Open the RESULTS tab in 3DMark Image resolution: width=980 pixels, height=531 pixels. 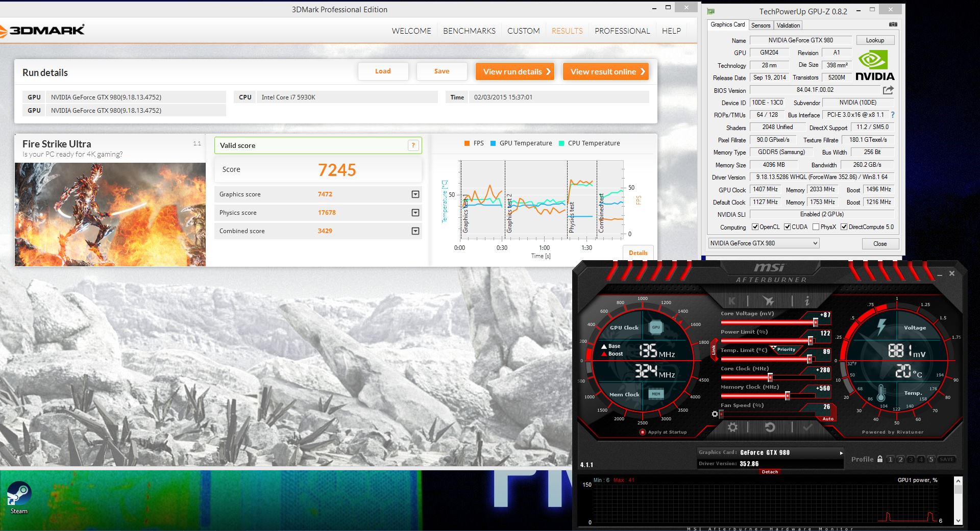coord(567,31)
